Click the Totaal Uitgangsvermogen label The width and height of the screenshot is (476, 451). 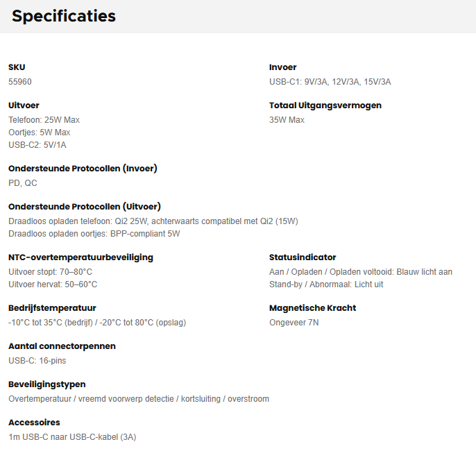tap(325, 105)
